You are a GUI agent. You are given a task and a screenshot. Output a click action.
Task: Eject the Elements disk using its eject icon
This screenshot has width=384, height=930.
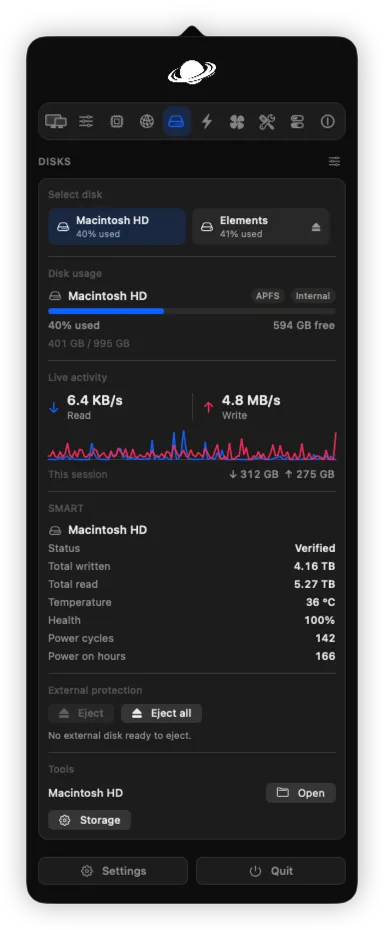pyautogui.click(x=314, y=227)
